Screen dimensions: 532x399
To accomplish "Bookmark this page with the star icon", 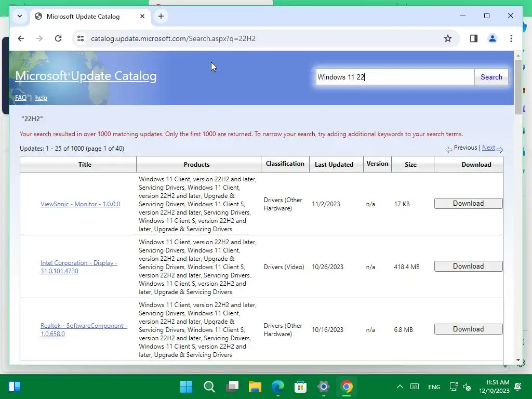I will [x=448, y=38].
